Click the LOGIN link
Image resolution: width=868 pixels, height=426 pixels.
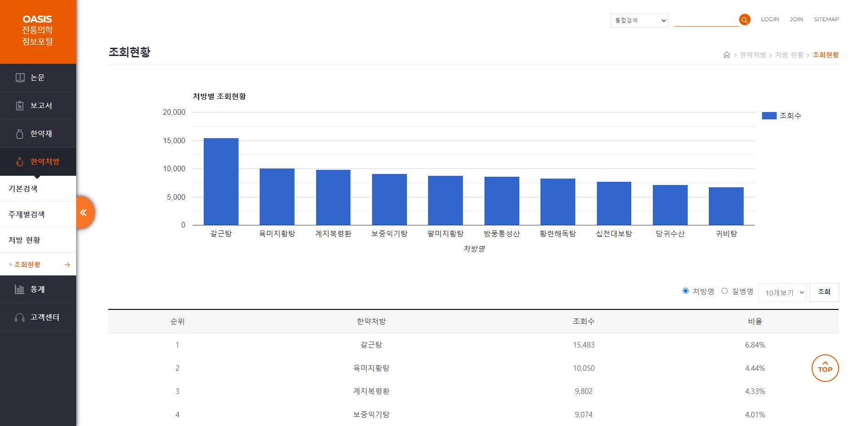point(770,19)
